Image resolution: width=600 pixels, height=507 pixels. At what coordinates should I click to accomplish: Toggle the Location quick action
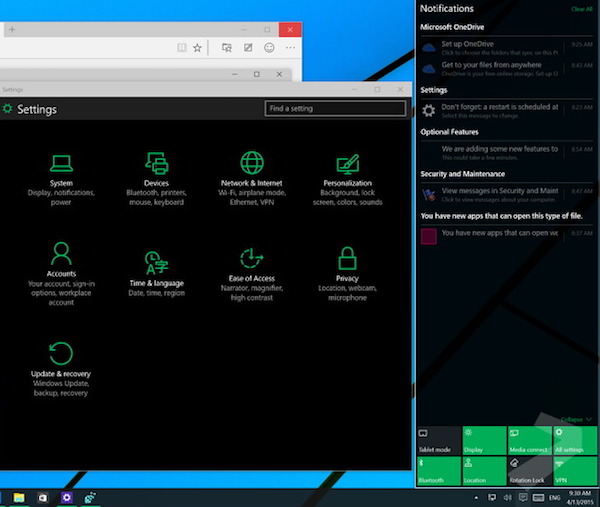tap(484, 471)
